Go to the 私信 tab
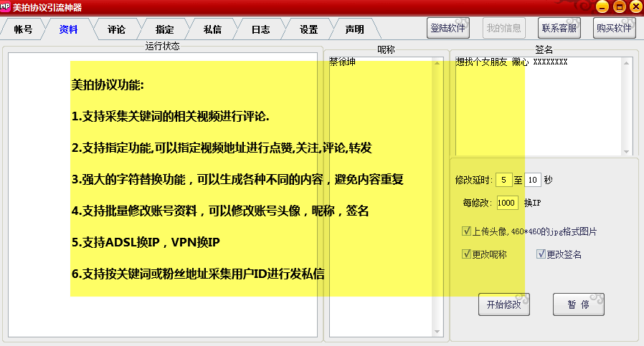The width and height of the screenshot is (644, 346). pyautogui.click(x=212, y=29)
